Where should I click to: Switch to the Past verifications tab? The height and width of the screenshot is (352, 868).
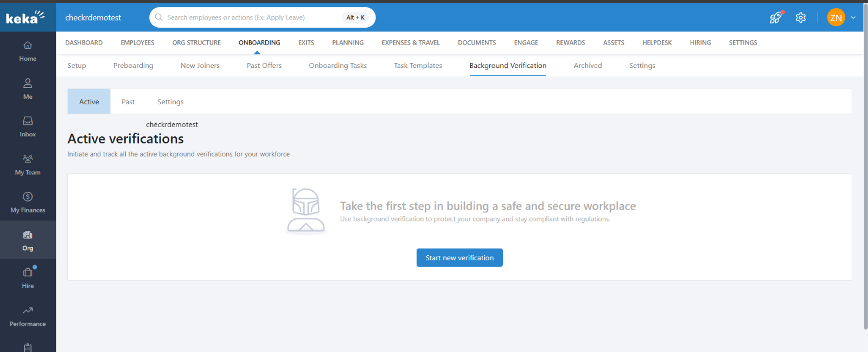point(128,102)
